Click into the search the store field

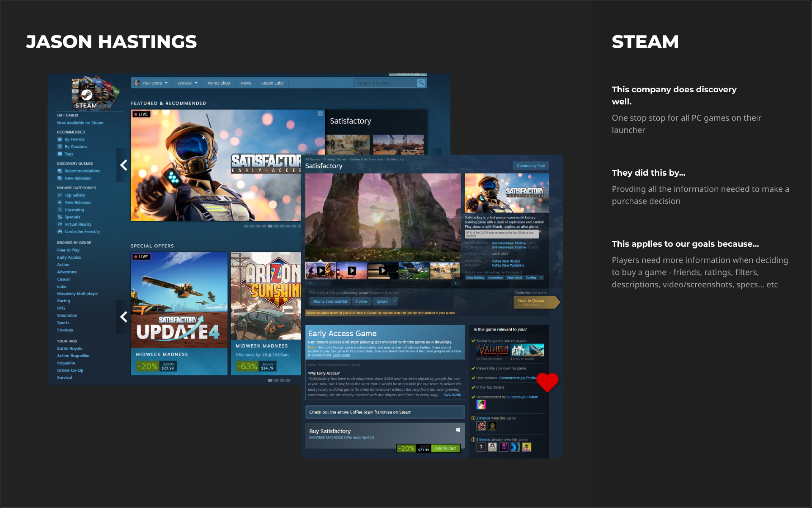[x=385, y=83]
